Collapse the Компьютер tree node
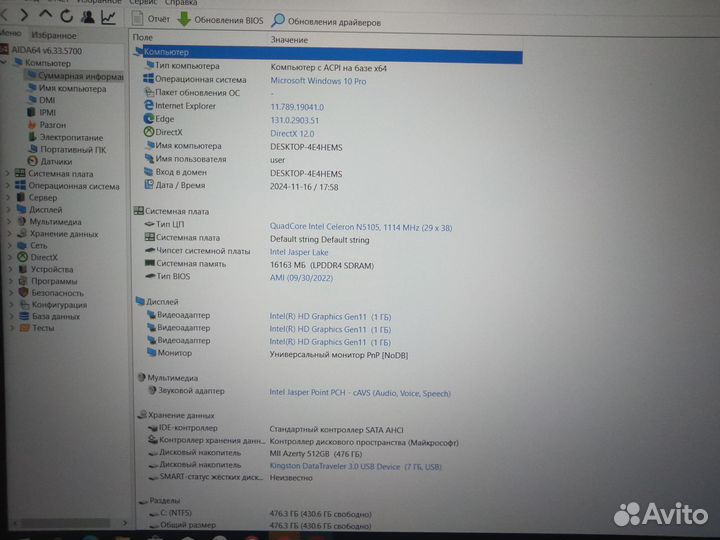The image size is (720, 540). click(5, 62)
